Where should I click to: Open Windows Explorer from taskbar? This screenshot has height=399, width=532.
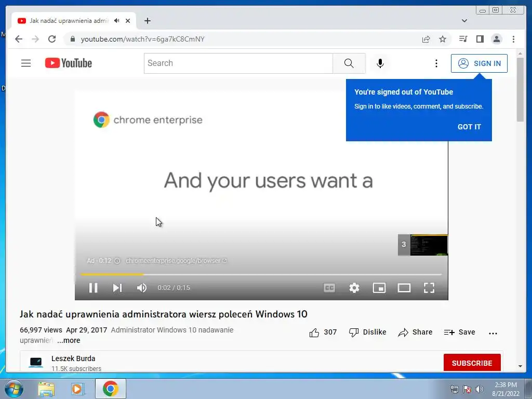point(46,389)
